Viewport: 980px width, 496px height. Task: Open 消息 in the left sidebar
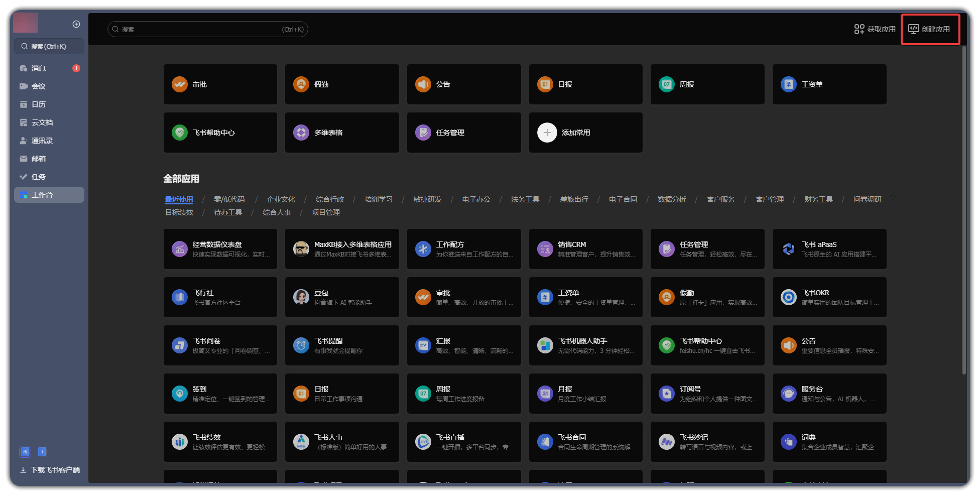tap(39, 68)
